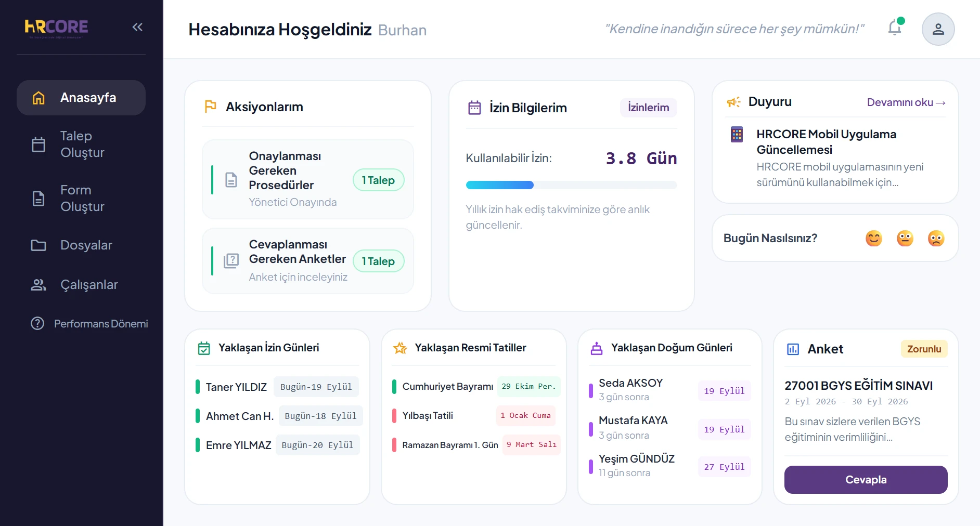
Task: Click the Anket chart icon
Action: (793, 349)
